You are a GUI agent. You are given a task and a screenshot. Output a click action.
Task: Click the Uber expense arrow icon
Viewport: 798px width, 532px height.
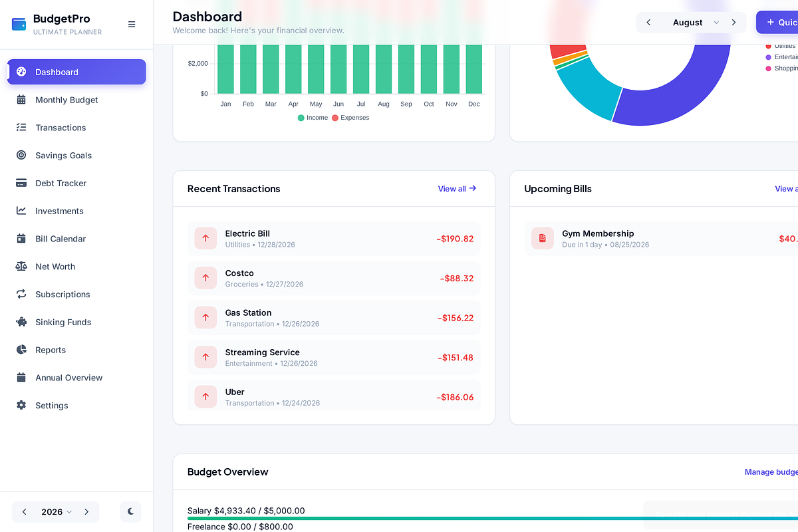pos(205,397)
